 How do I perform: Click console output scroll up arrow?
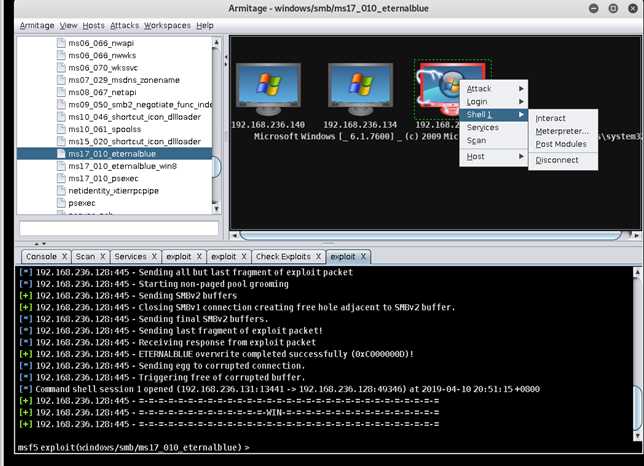637,272
